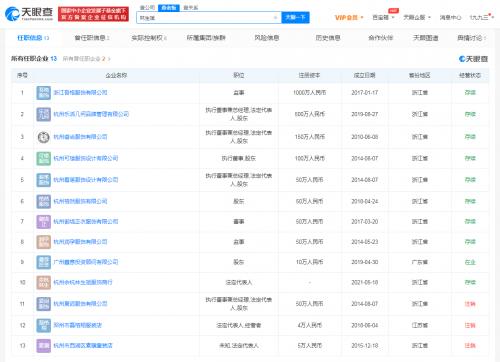Open the purple logo in row 13
The width and height of the screenshot is (500, 362).
click(44, 346)
